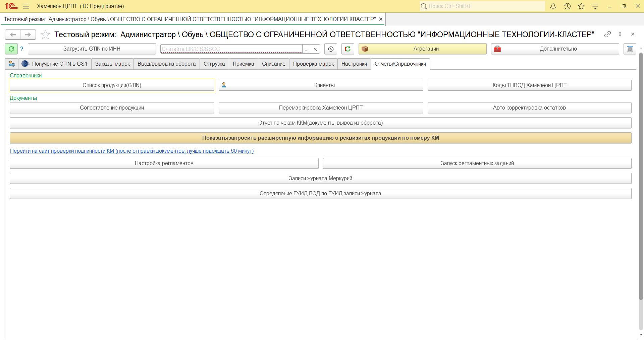Click Показать/запросить расширенную информацию button
The width and height of the screenshot is (644, 345).
(321, 138)
